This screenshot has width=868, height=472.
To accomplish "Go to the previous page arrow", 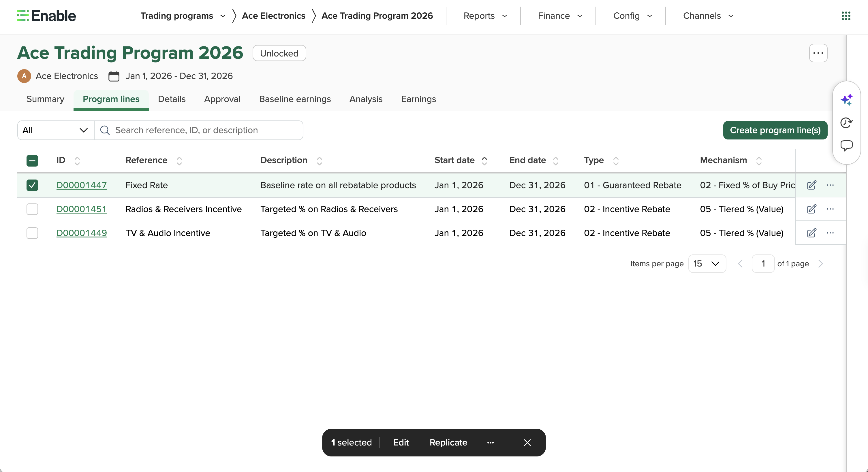I will (x=740, y=264).
